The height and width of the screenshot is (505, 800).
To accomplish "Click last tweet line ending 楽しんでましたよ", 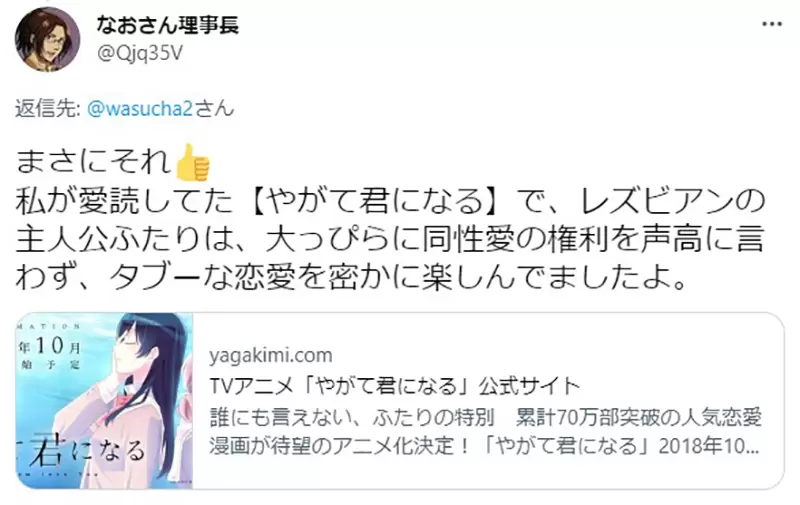I will click(x=351, y=278).
